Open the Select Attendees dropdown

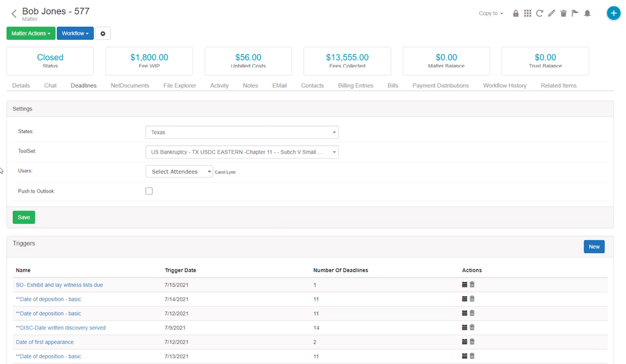tap(179, 172)
